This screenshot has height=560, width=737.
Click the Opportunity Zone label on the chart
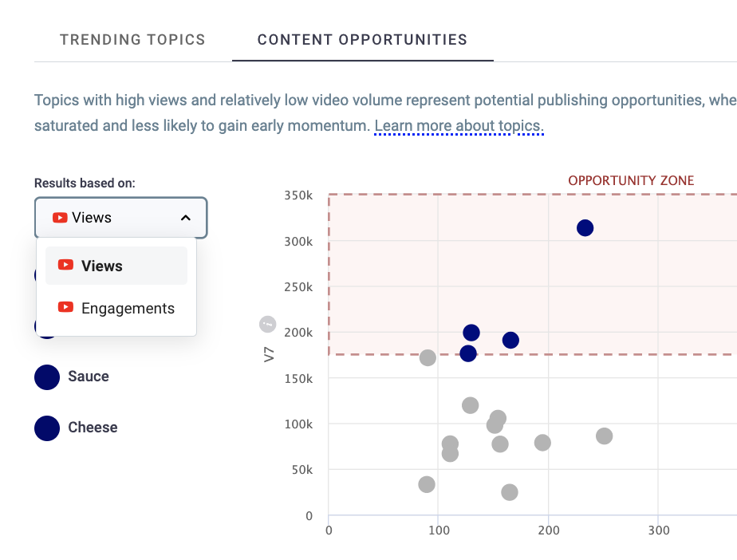pyautogui.click(x=631, y=181)
